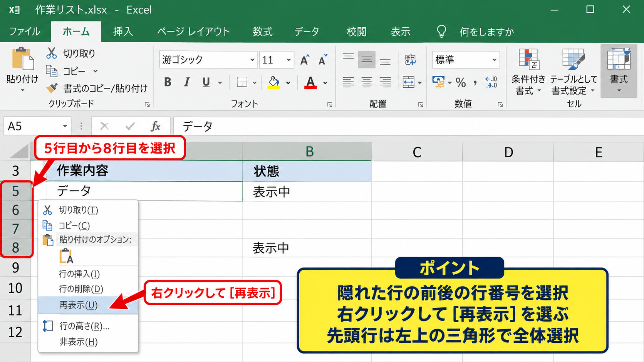The height and width of the screenshot is (362, 644).
Task: Choose 切り取り(T) in context menu
Action: 88,210
